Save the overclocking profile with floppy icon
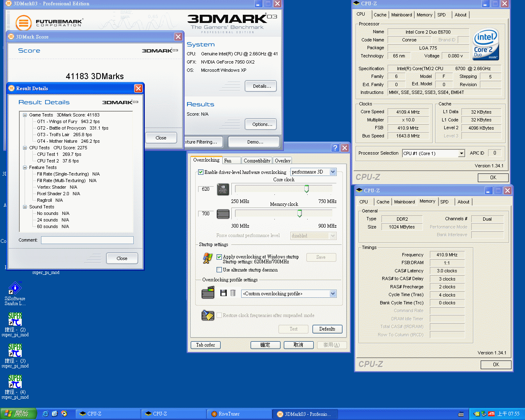 click(224, 293)
